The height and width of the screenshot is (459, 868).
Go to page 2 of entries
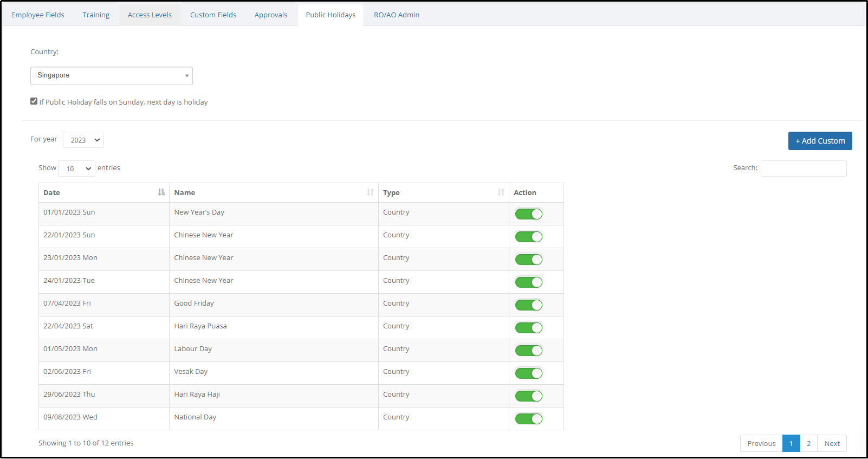808,443
